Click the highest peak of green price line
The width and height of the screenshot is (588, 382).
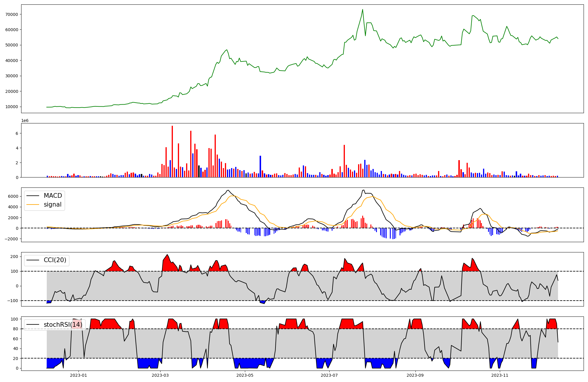[x=363, y=9]
